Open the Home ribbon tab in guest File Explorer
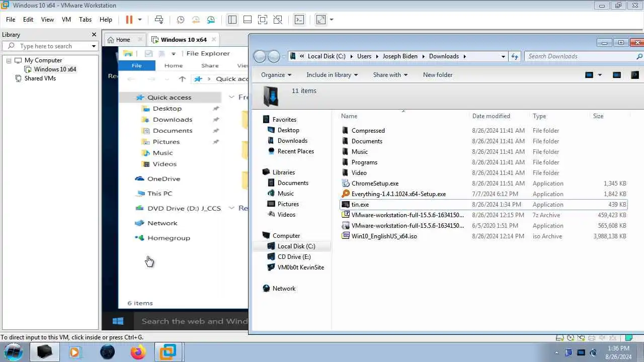The image size is (644, 362). tap(174, 65)
